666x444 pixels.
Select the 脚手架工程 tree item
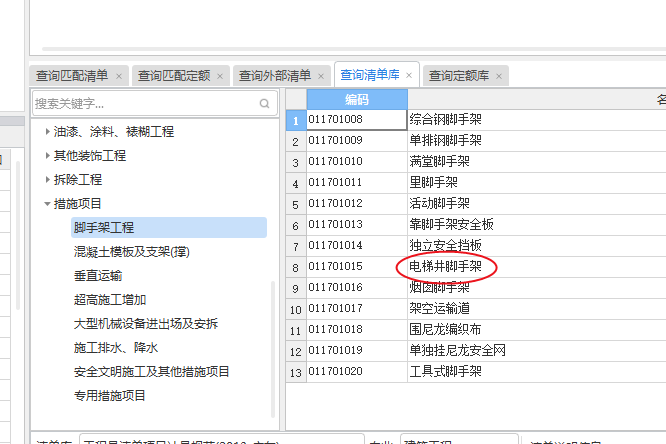click(169, 227)
